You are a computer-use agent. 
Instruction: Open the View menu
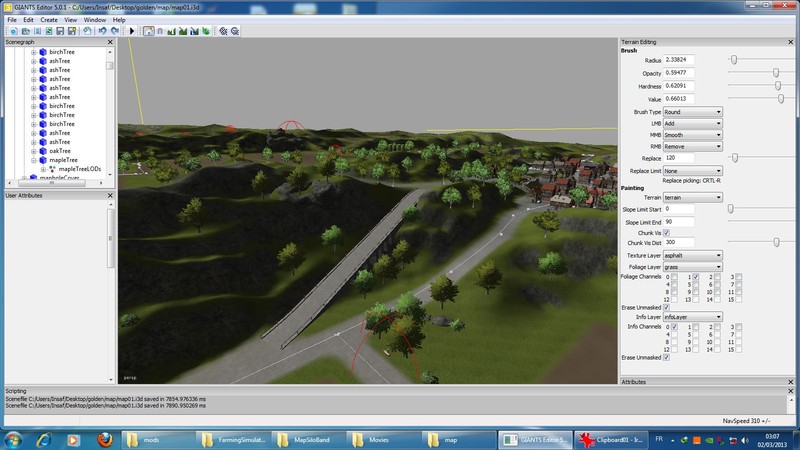[70, 20]
